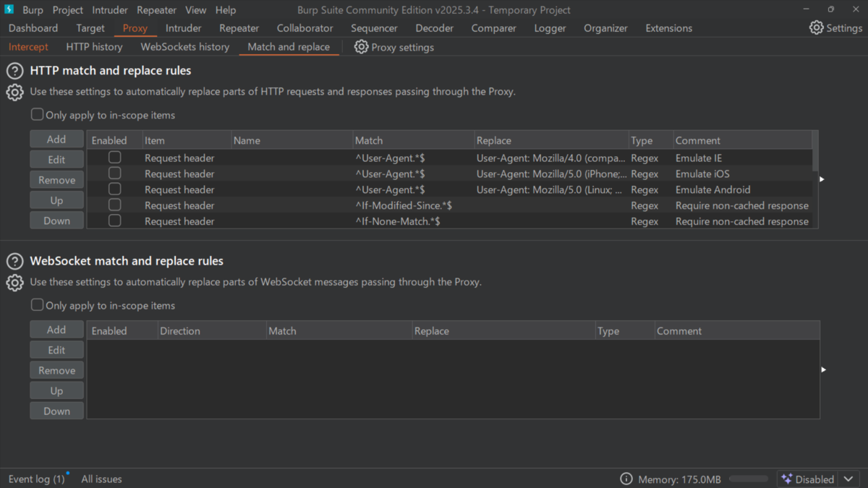Switch to the Extensions tab

point(669,28)
